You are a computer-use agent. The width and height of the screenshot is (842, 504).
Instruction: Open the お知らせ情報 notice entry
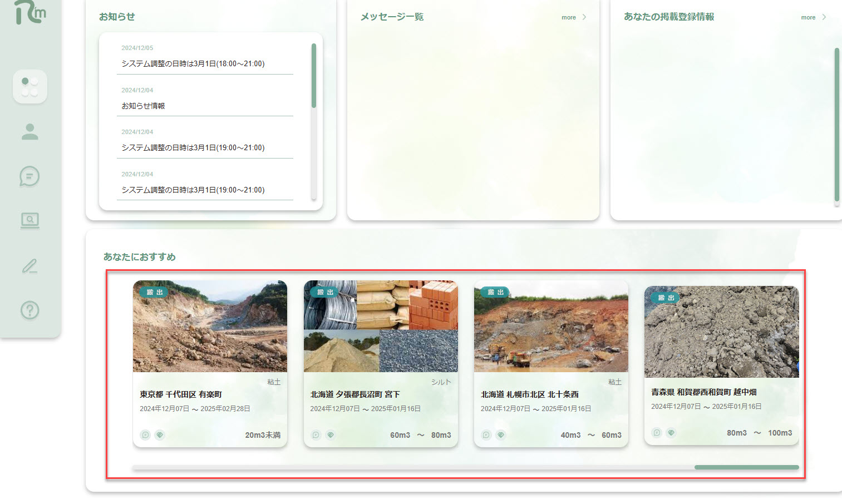144,106
